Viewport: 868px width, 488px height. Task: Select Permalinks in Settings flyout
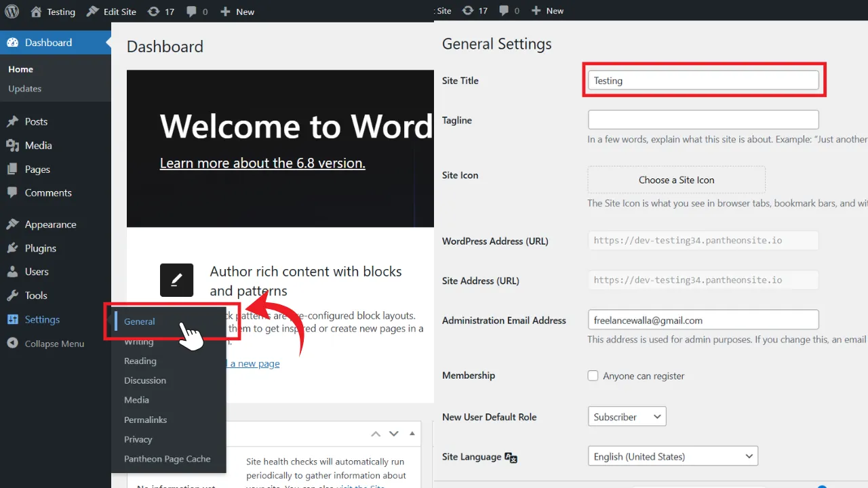pos(145,420)
